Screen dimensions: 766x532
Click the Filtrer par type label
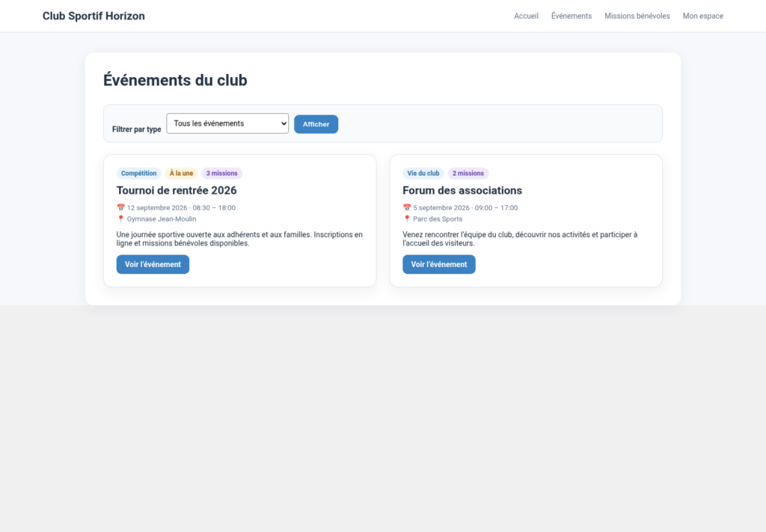click(x=137, y=129)
